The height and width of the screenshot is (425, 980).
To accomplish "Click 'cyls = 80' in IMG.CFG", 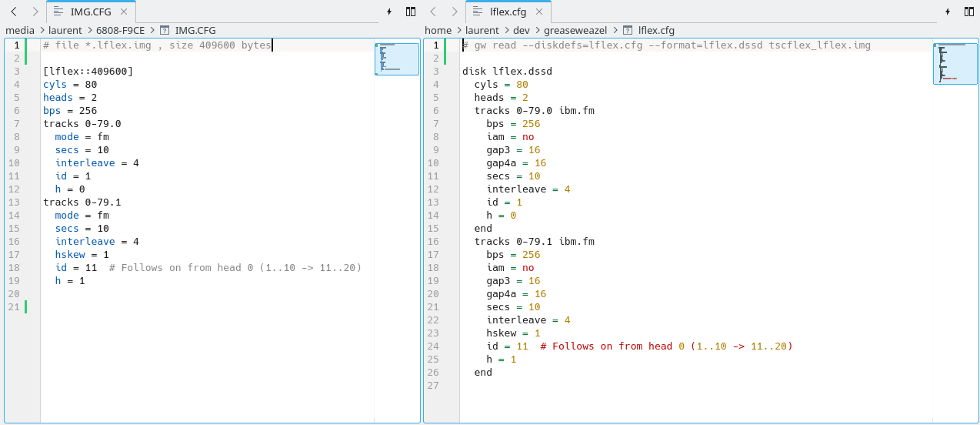I will click(x=70, y=85).
